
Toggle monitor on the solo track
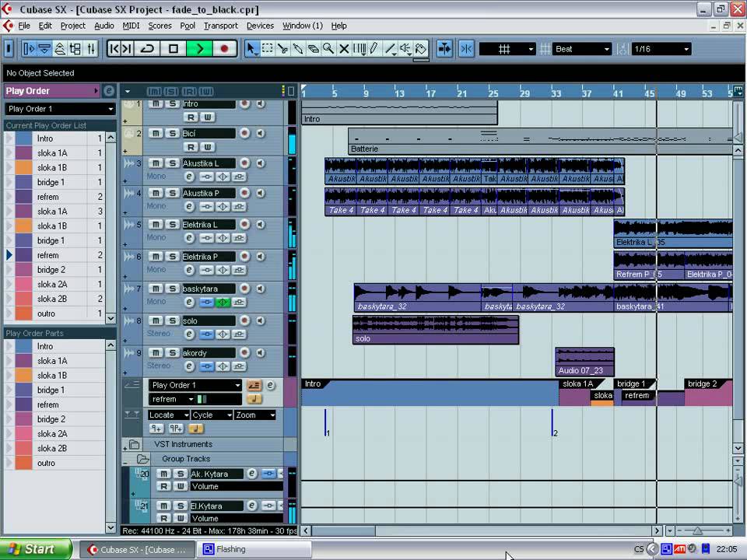point(260,320)
